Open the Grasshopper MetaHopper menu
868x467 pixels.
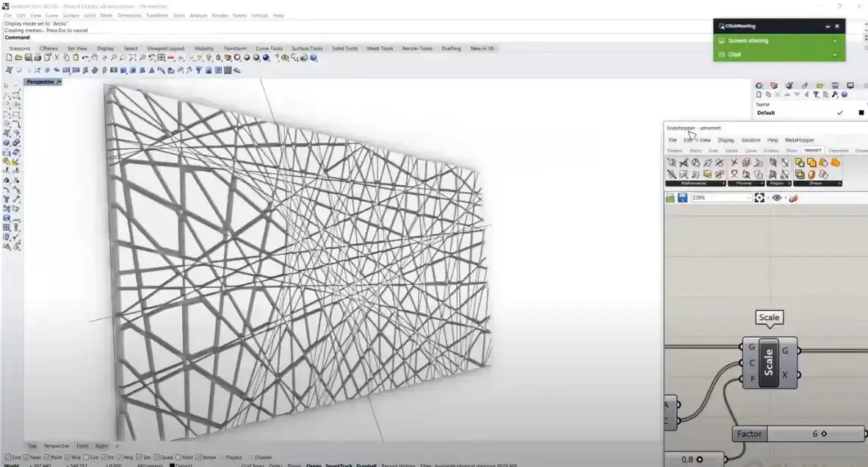click(x=800, y=140)
